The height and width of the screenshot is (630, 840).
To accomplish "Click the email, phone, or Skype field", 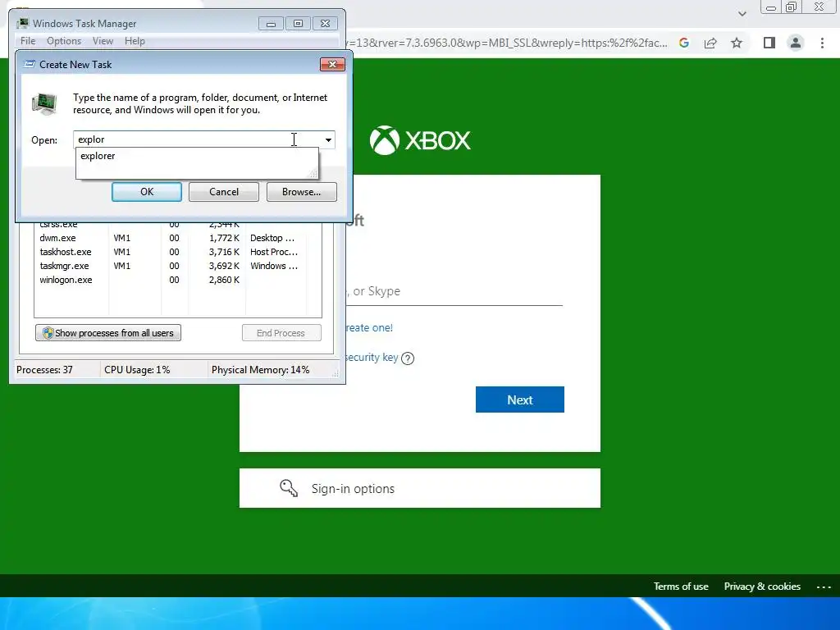I will (x=454, y=291).
